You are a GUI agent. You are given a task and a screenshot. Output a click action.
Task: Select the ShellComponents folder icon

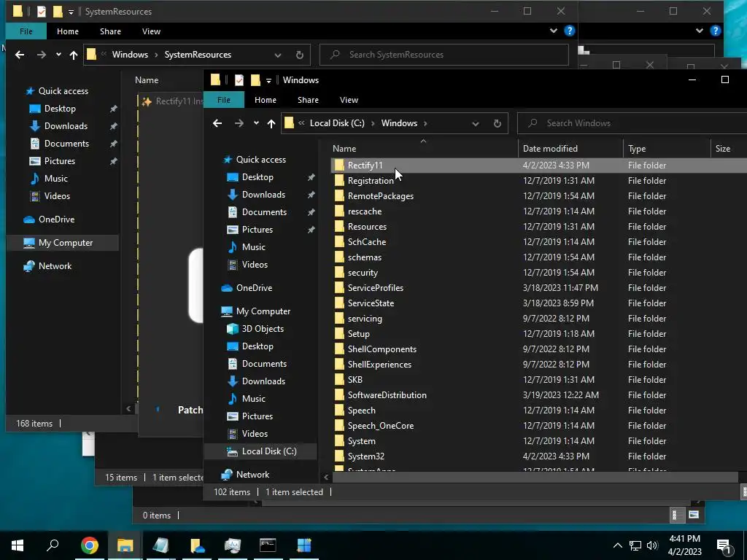(339, 349)
